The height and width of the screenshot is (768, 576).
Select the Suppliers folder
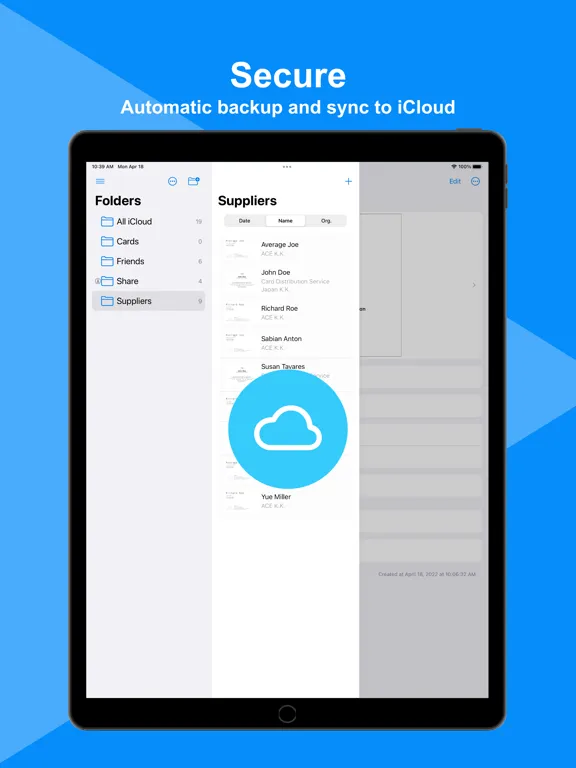tap(148, 301)
